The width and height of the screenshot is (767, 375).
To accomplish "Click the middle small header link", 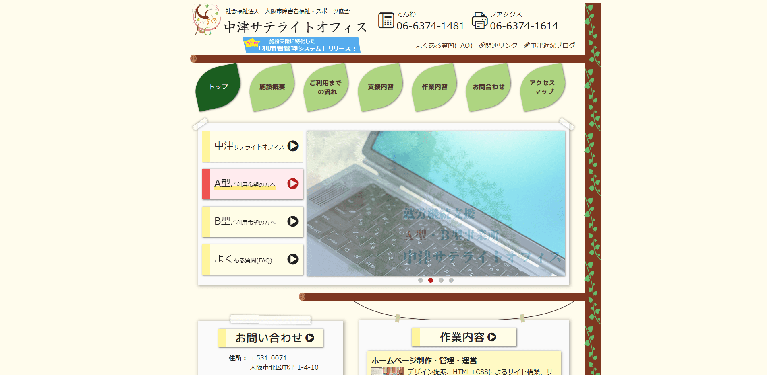I will coord(498,45).
